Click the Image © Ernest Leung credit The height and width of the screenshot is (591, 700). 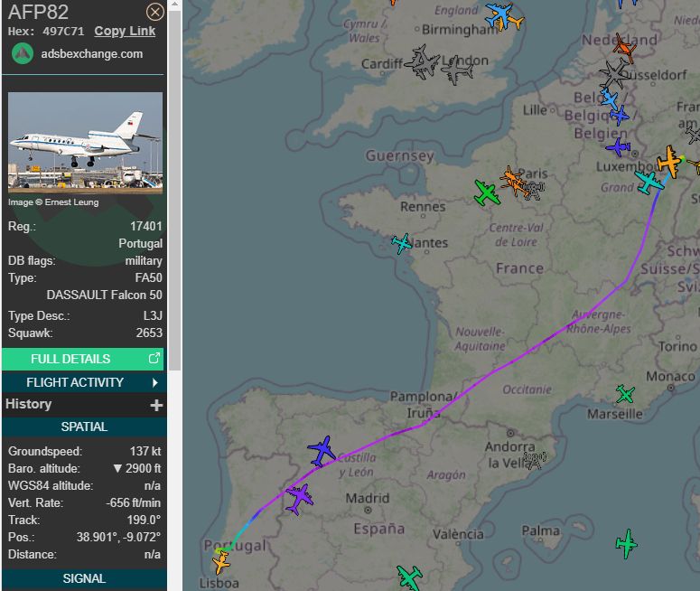coord(54,202)
